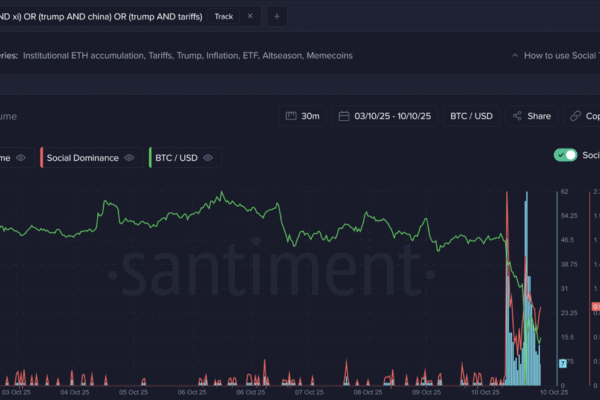
Task: Click the share icon in the toolbar
Action: 517,116
